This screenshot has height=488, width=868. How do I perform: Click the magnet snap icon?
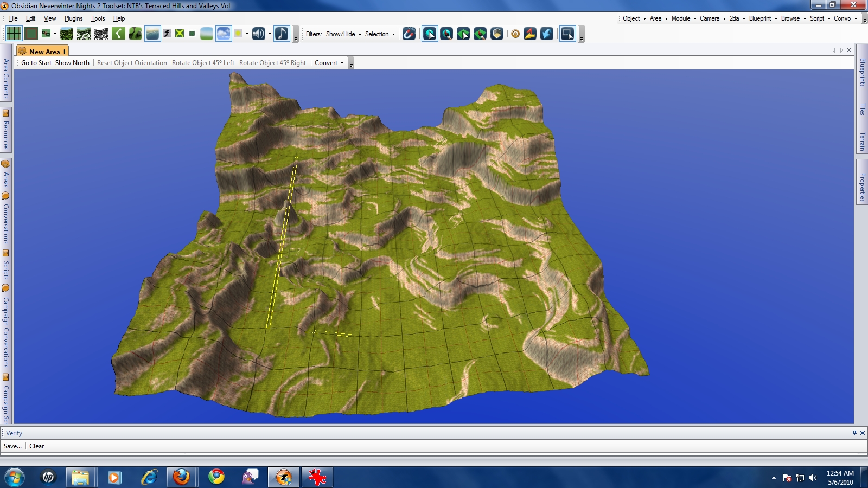(x=409, y=34)
